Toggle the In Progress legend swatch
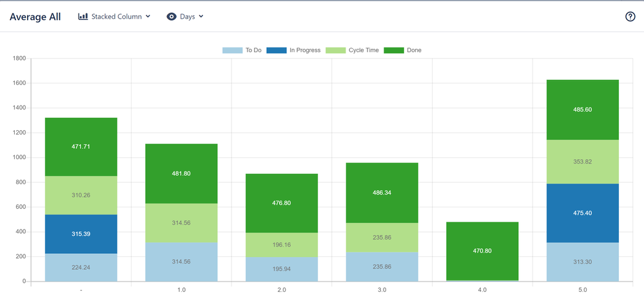 (277, 50)
